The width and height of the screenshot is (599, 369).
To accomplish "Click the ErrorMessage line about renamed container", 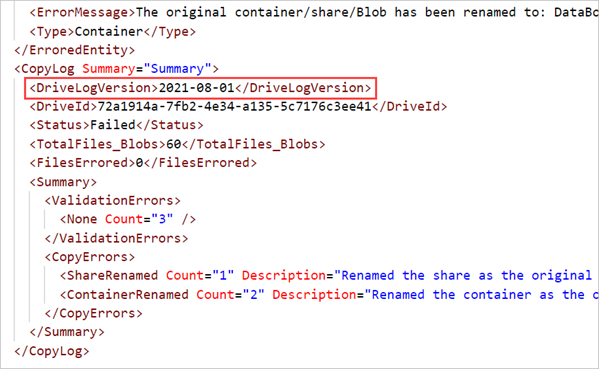I will [314, 13].
